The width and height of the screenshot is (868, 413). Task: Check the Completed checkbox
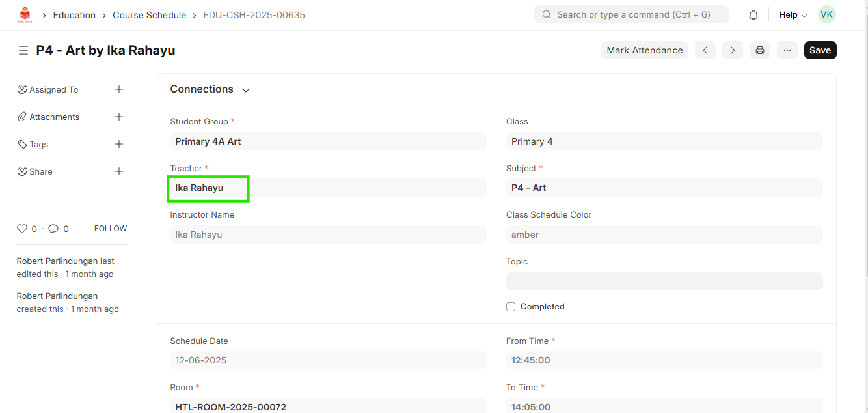coord(511,307)
